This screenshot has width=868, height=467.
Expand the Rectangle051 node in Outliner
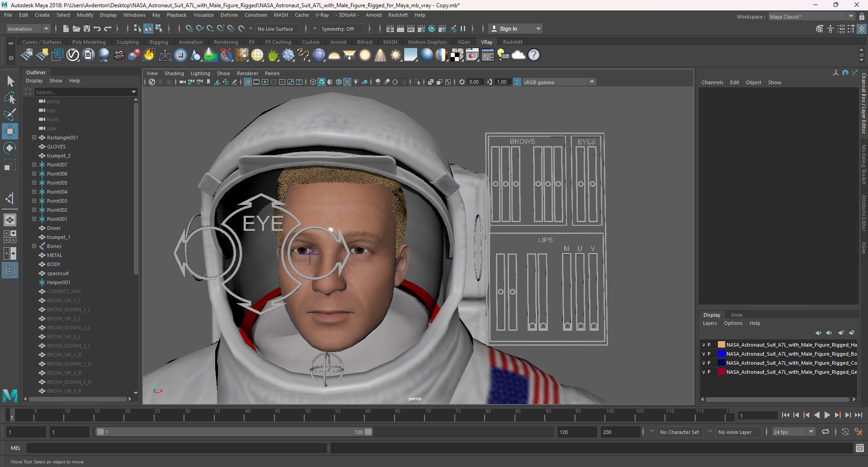click(x=34, y=138)
